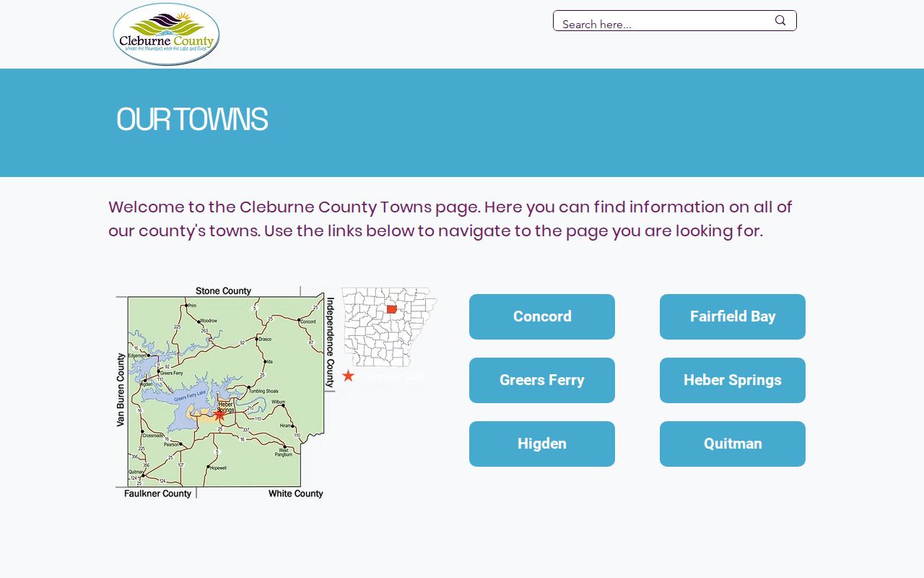This screenshot has width=924, height=578.
Task: Open the Fairfield Bay town page
Action: 733,316
